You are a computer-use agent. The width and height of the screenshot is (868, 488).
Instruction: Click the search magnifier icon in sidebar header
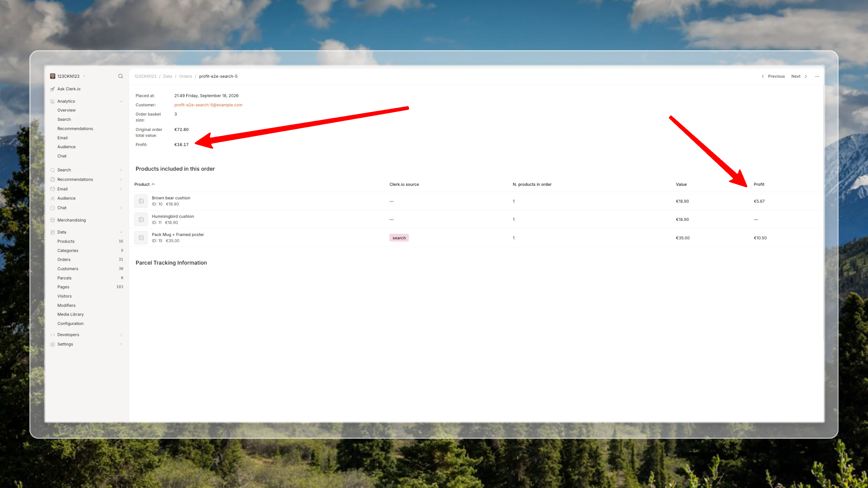click(x=120, y=76)
